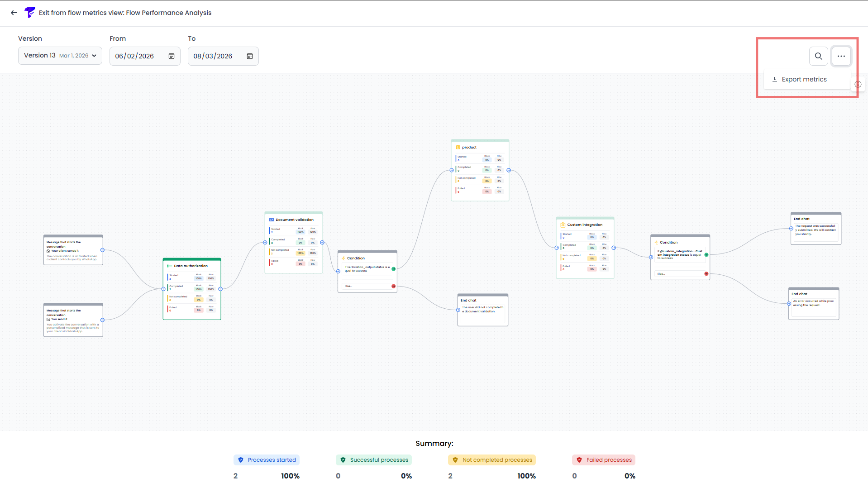
Task: Click the back arrow to exit metrics view
Action: pos(14,13)
